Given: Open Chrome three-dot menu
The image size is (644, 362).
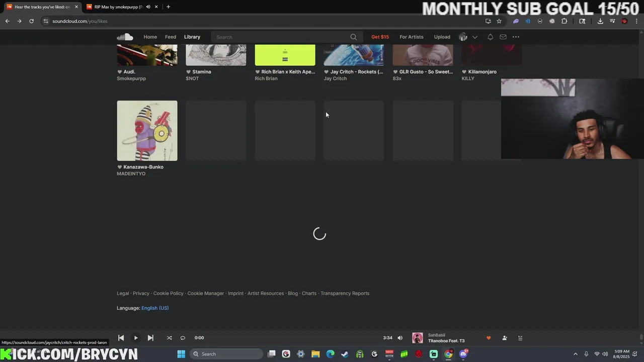Looking at the screenshot, I should [636, 21].
